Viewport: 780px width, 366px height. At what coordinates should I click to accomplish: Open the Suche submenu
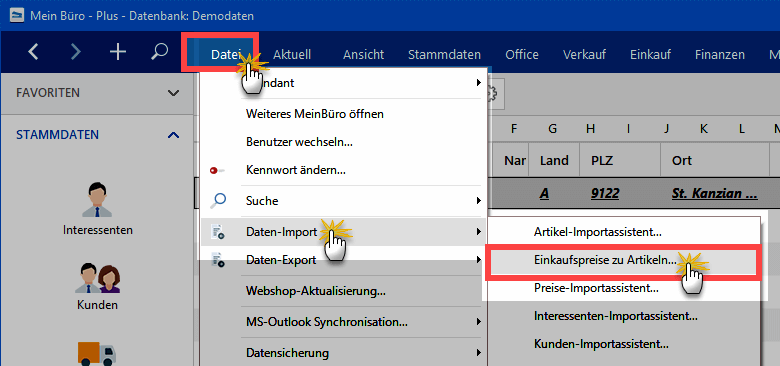[344, 201]
